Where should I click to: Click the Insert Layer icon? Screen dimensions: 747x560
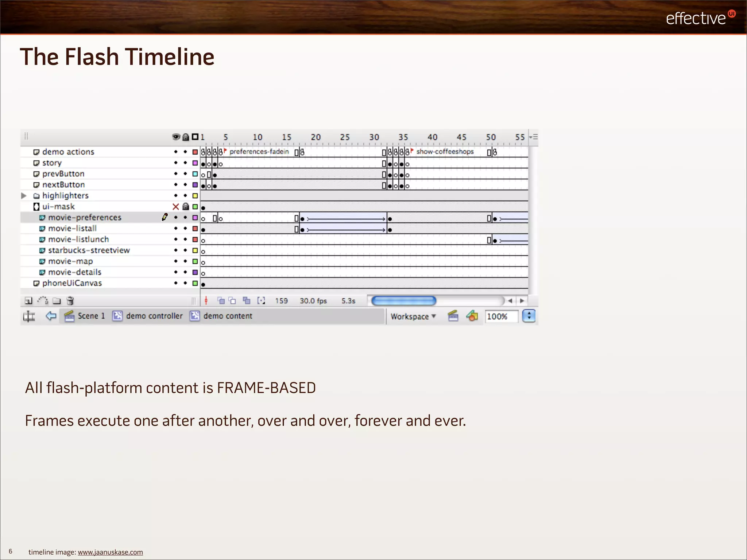28,301
